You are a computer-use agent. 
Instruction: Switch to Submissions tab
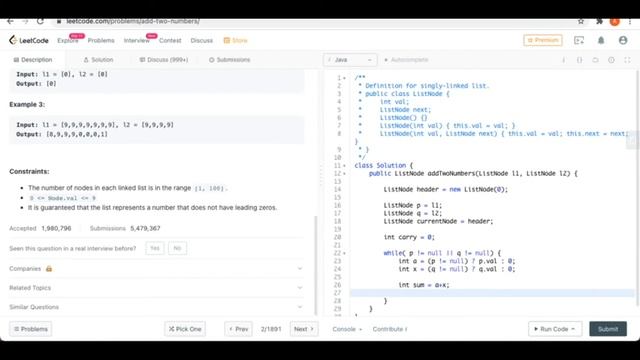coord(229,60)
